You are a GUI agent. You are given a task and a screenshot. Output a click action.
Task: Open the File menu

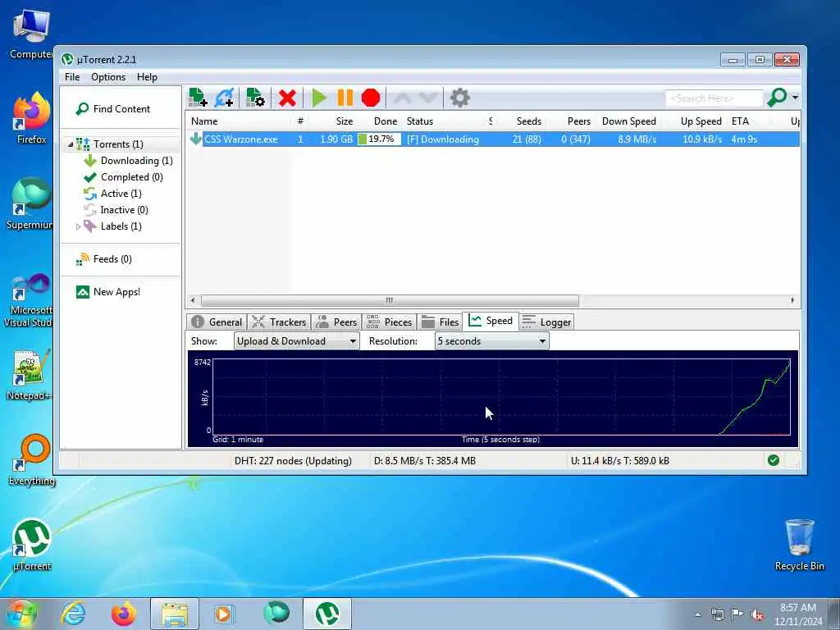(x=72, y=77)
